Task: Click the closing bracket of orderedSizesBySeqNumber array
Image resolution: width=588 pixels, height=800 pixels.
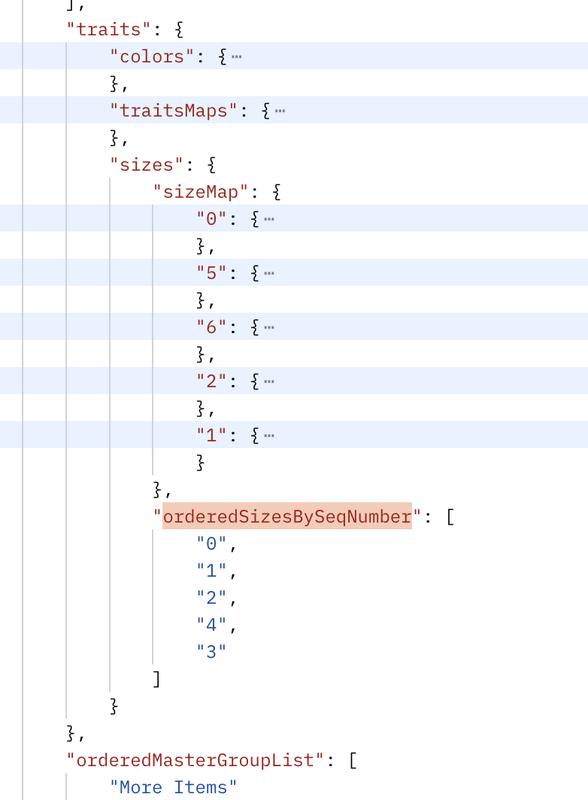Action: click(157, 679)
